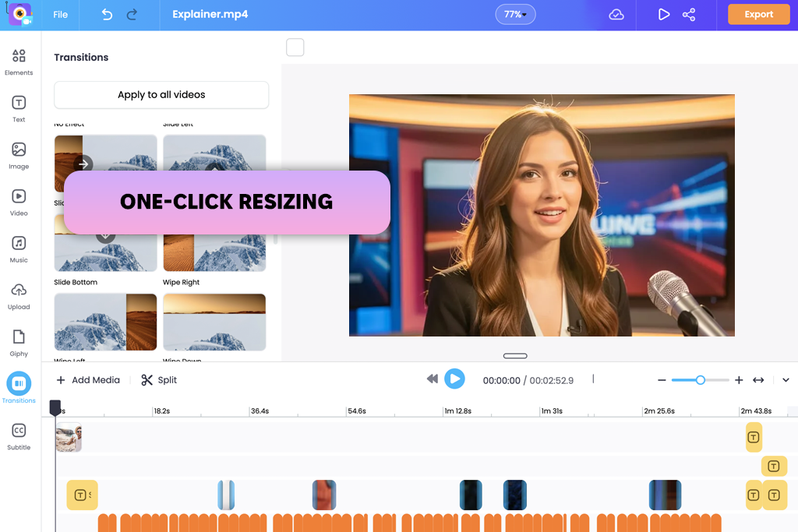
Task: Select the lone text clip on second track
Action: click(x=774, y=466)
